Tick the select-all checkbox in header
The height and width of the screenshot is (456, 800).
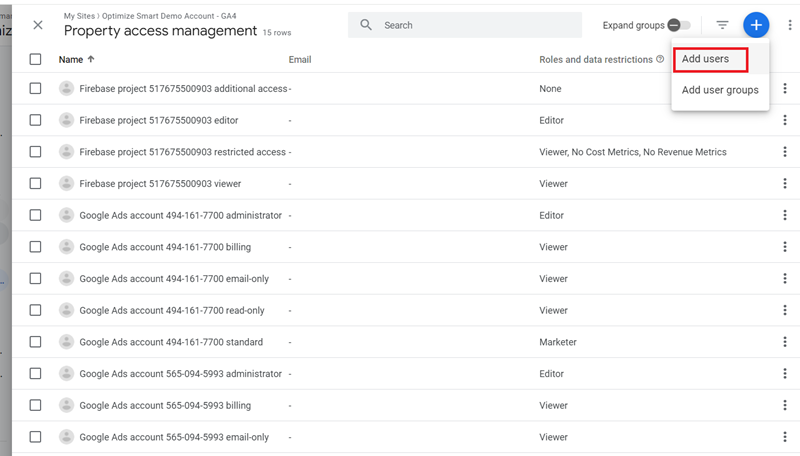point(35,59)
